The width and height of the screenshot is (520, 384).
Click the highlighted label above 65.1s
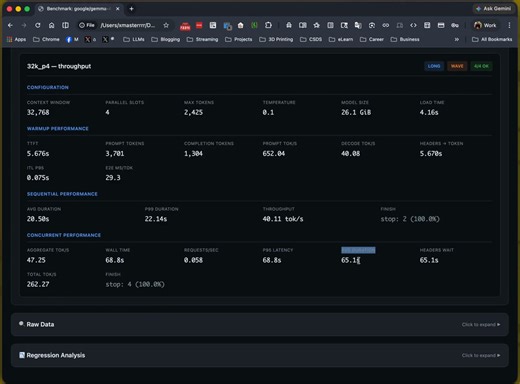pos(358,250)
